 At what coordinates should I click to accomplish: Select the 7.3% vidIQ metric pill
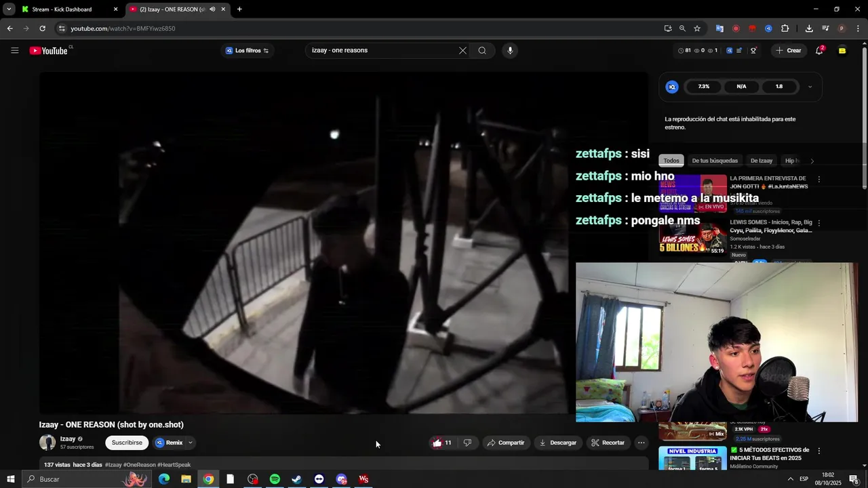(704, 87)
